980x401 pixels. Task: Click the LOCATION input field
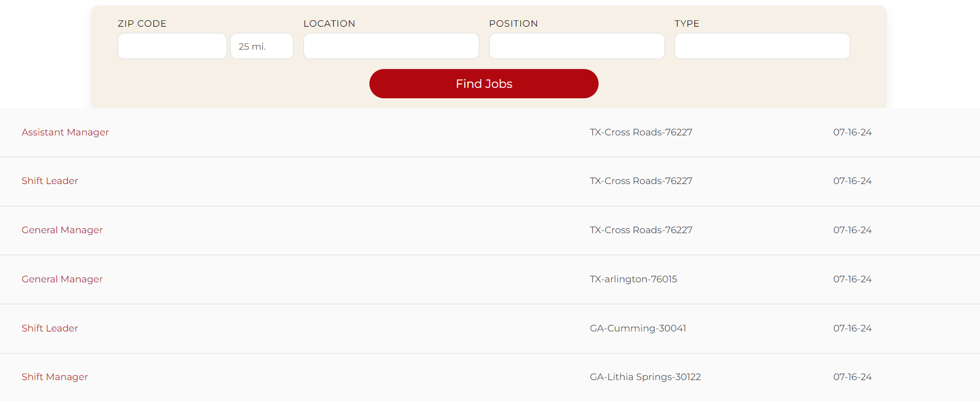coord(391,46)
